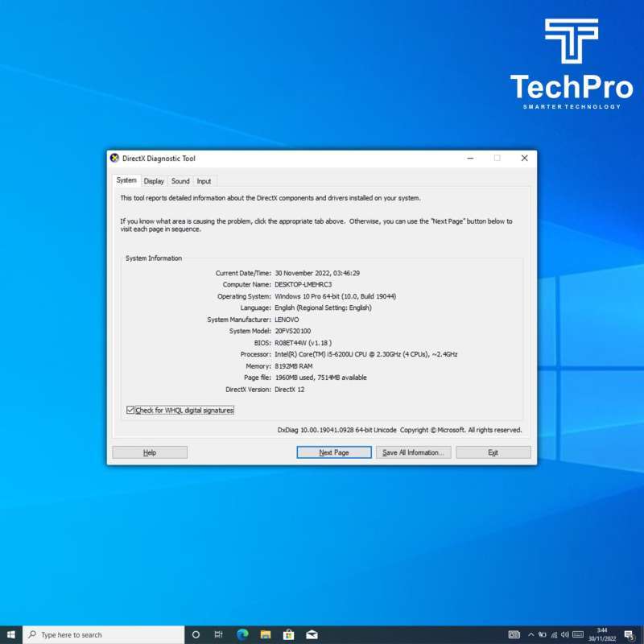Select the Input tab
The width and height of the screenshot is (644, 644).
204,180
